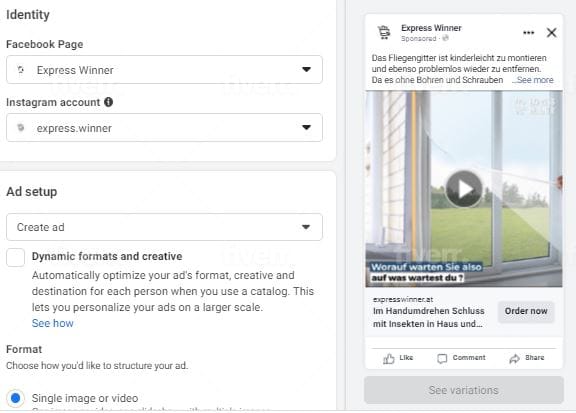Open the Facebook Page dropdown showing Express Winner

point(164,69)
